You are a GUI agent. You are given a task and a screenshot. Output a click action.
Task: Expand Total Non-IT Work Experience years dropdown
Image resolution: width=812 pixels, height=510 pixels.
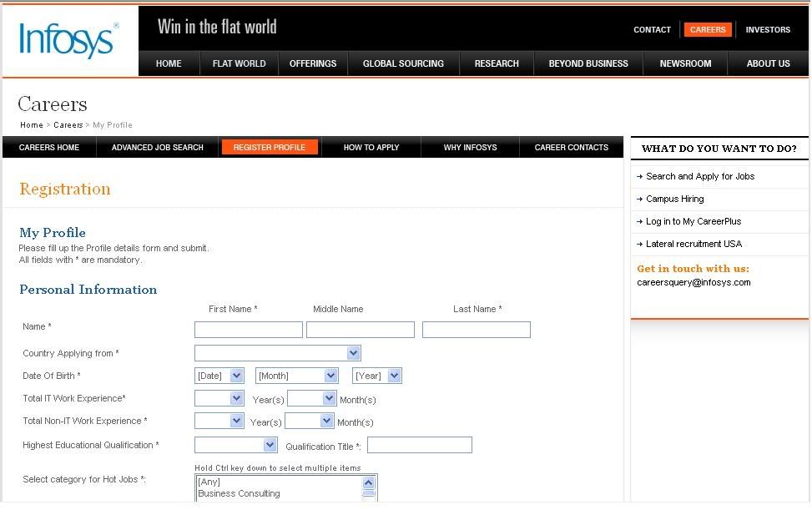pos(219,421)
